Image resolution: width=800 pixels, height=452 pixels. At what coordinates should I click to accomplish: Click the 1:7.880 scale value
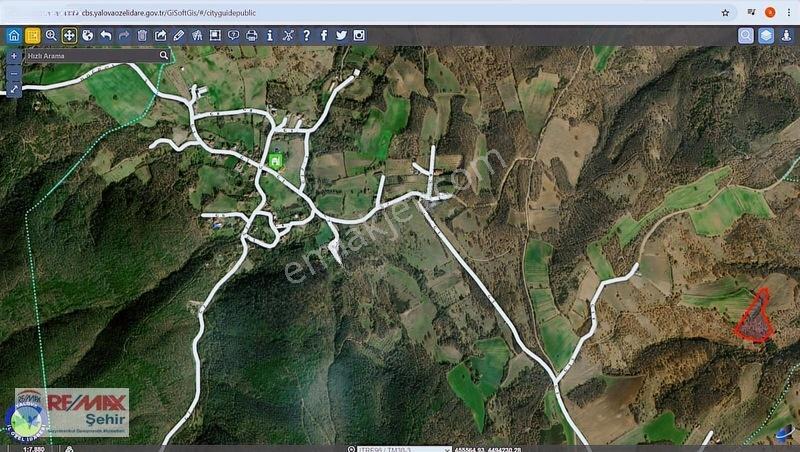[34, 449]
